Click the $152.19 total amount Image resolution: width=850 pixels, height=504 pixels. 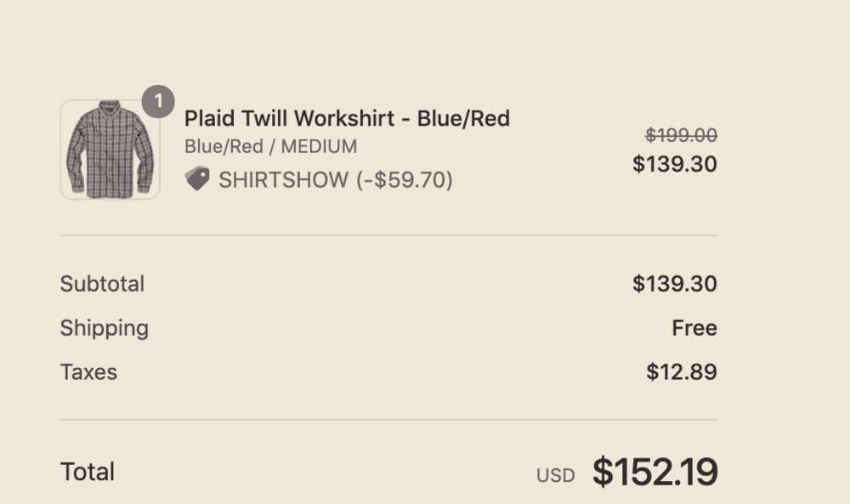tap(654, 472)
